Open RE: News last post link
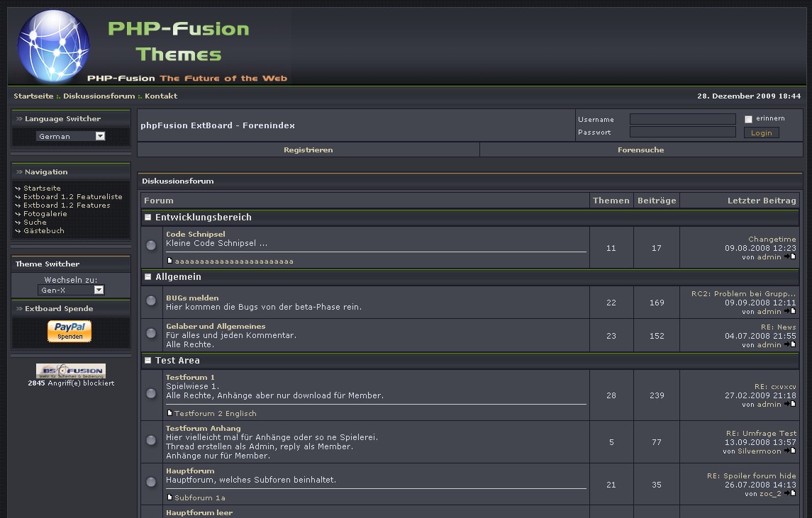Screen dimensions: 812x518 [779, 327]
